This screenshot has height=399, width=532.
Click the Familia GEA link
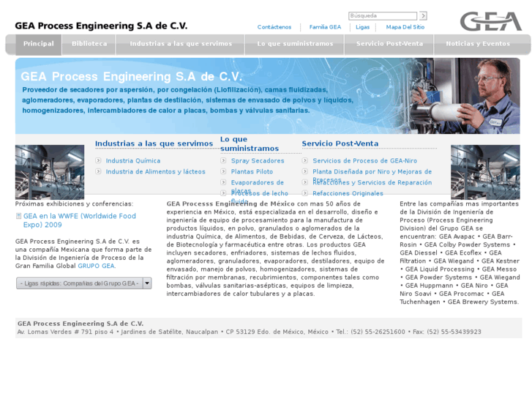pos(325,27)
